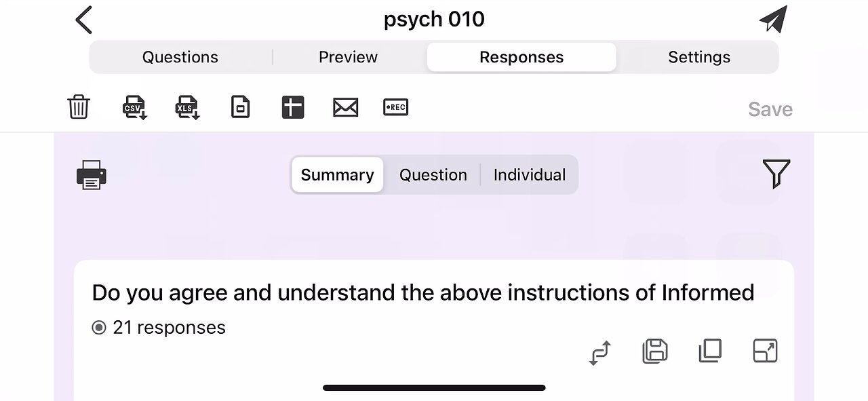Click the REC record icon

click(x=396, y=107)
